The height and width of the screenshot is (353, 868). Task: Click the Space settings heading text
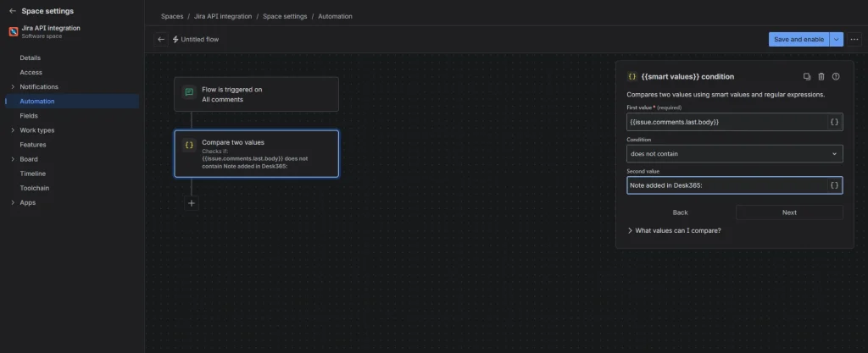[x=47, y=11]
